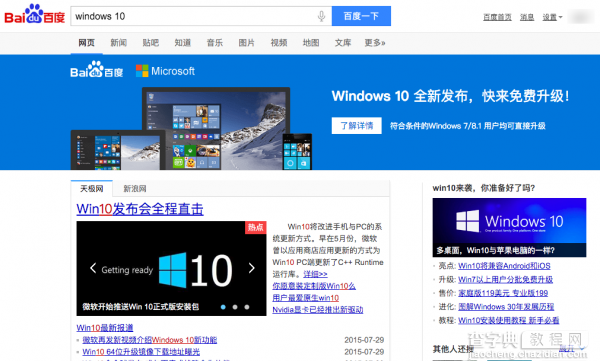
Task: Open the 用户最爱原生win10 link
Action: coord(305,298)
